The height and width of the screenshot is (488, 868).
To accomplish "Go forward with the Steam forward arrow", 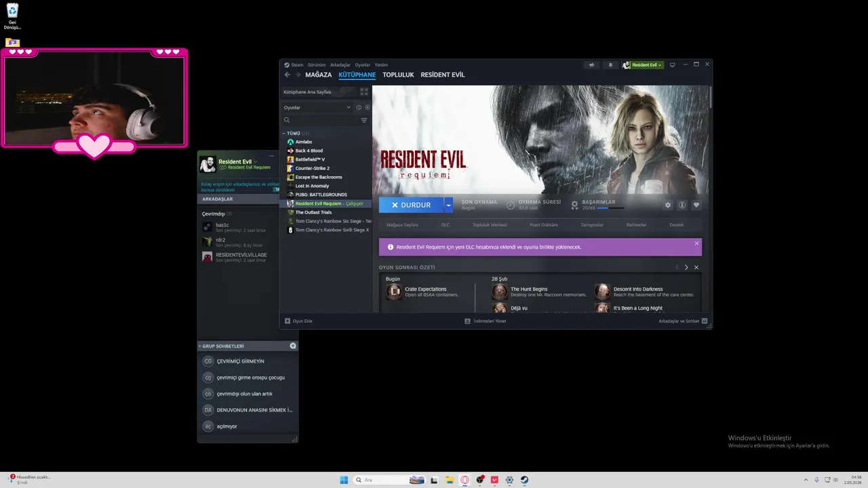I will tap(298, 75).
